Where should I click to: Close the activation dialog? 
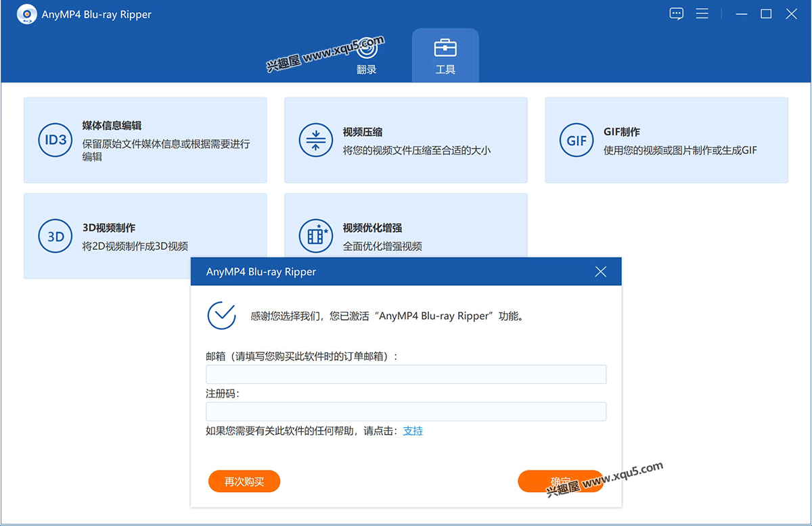coord(600,272)
